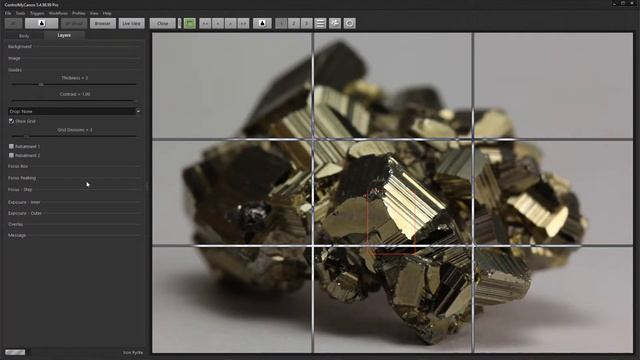The image size is (640, 360).
Task: Adjust the Contrast slider
Action: coord(74,100)
